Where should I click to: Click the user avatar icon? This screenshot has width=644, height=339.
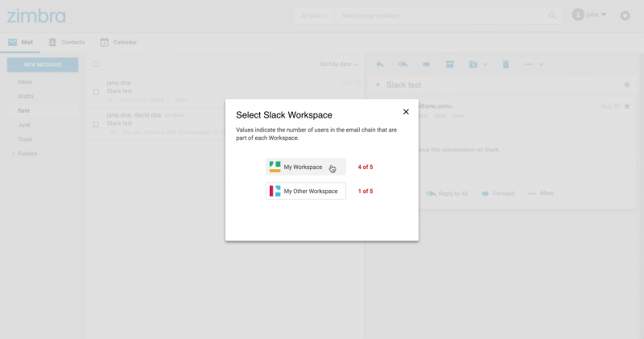coord(578,14)
